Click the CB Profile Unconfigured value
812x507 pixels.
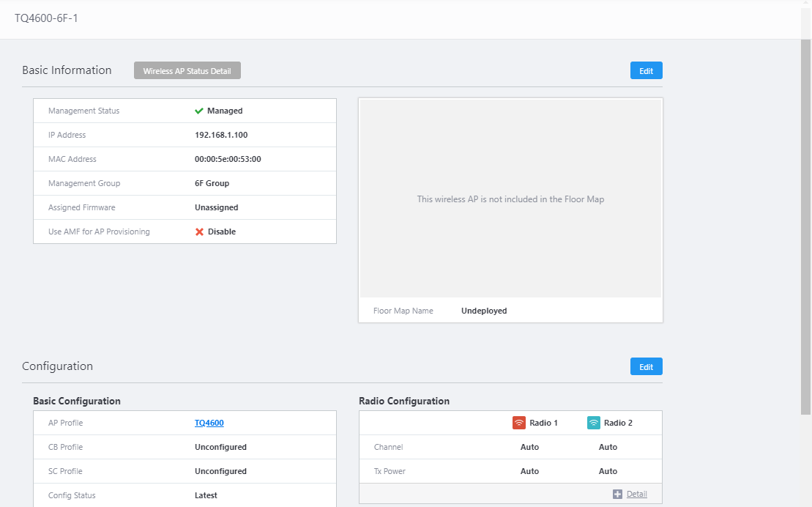click(220, 447)
